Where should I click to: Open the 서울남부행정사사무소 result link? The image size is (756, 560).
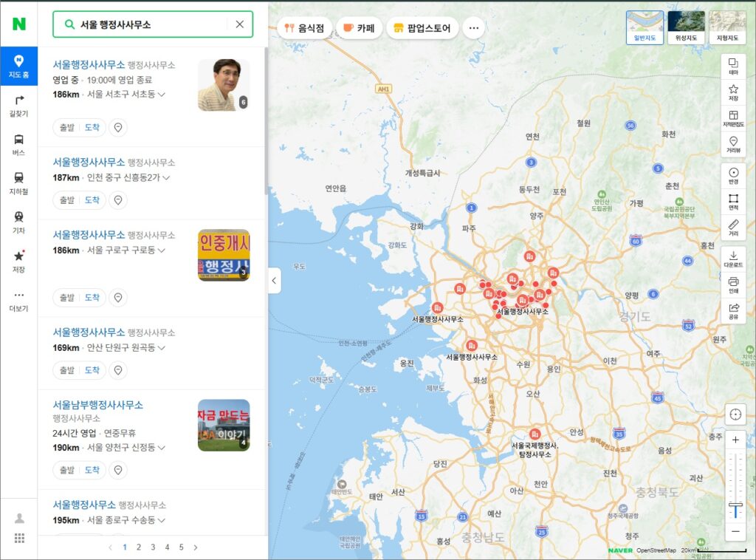click(97, 405)
